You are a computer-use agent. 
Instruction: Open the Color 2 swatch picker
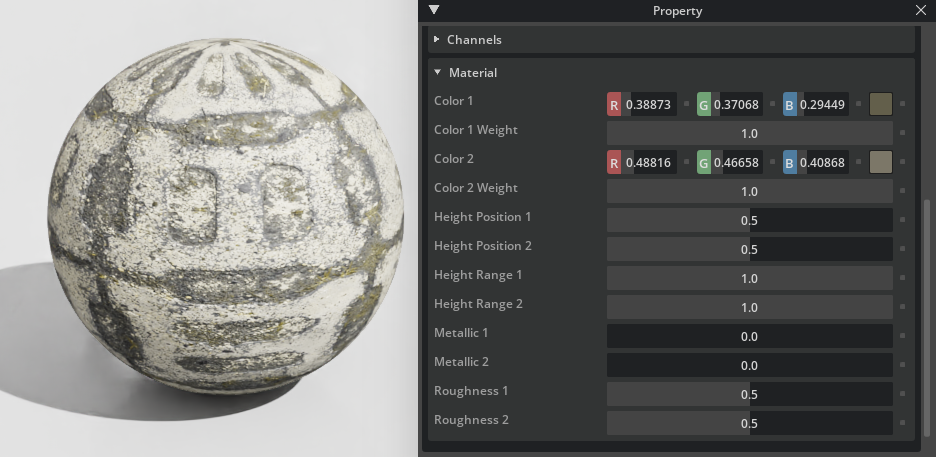point(880,162)
